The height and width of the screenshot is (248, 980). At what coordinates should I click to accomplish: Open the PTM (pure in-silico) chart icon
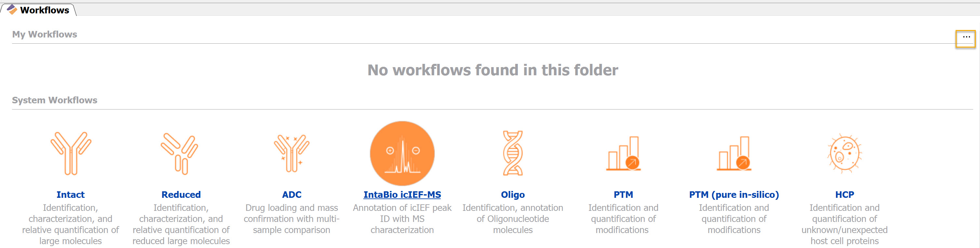[x=734, y=153]
